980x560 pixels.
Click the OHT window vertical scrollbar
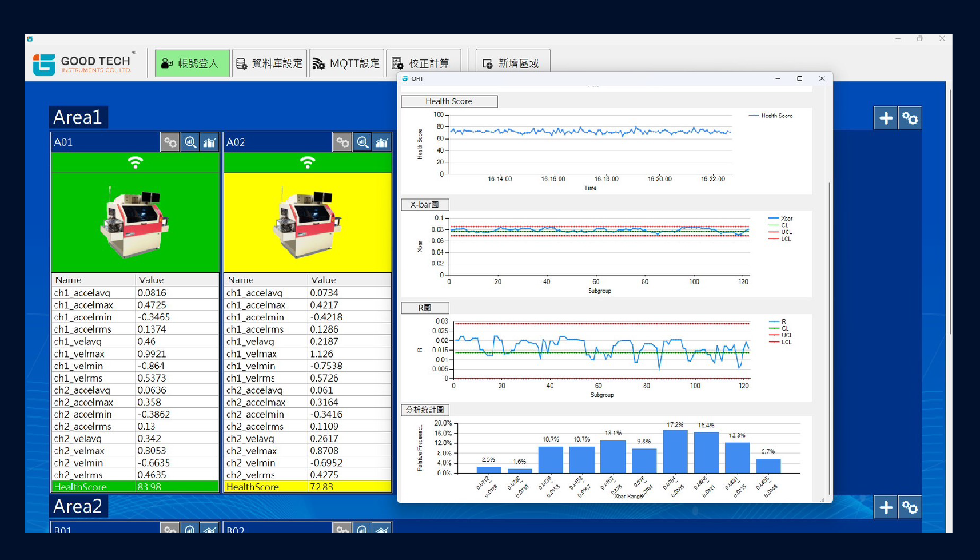click(829, 337)
